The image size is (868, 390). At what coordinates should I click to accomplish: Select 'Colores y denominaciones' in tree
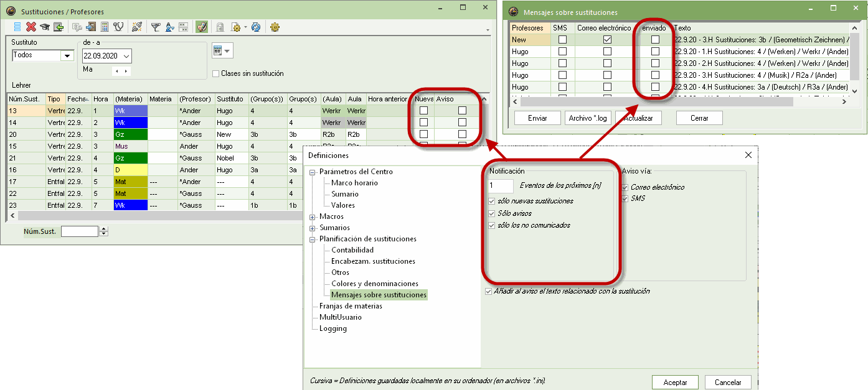pyautogui.click(x=374, y=284)
